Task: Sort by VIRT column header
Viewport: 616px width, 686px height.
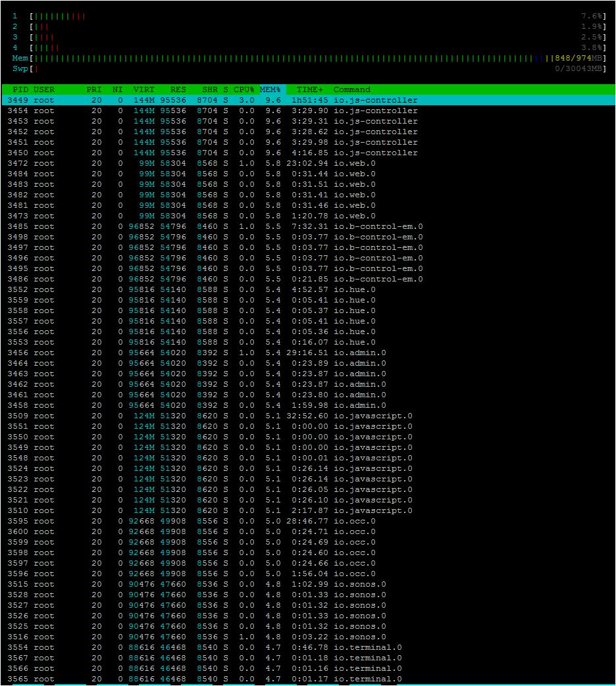Action: [x=143, y=89]
